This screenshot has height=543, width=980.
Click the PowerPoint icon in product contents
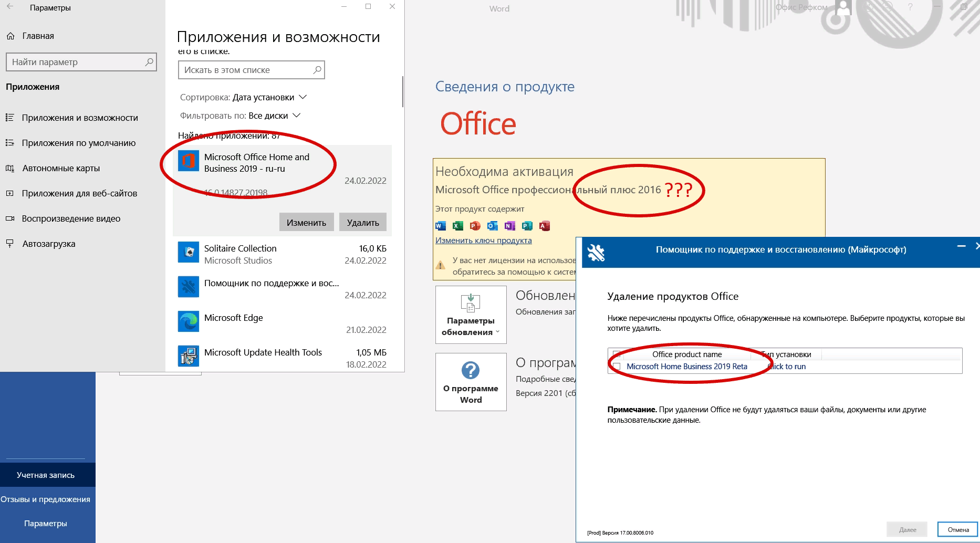[475, 226]
